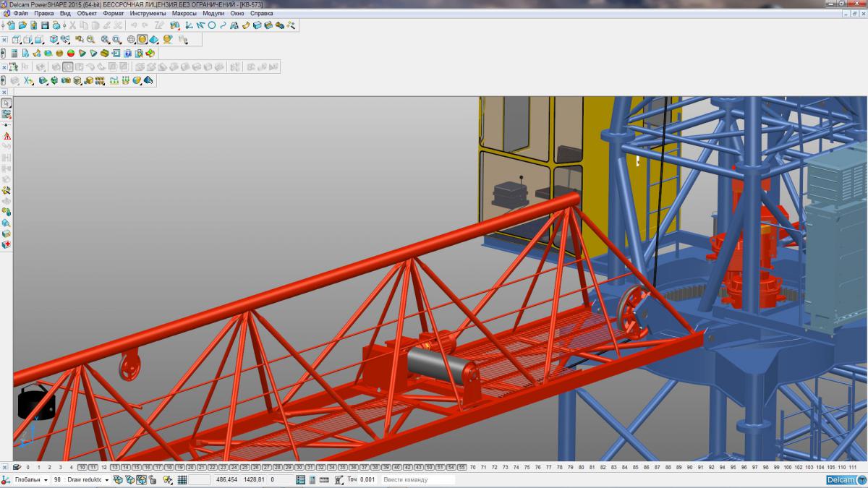Open the Инструменты menu
Viewport: 868px width, 488px height.
click(148, 13)
